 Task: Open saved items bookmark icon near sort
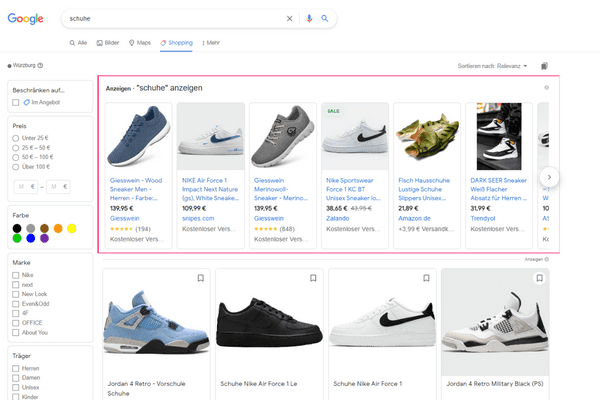pos(544,66)
